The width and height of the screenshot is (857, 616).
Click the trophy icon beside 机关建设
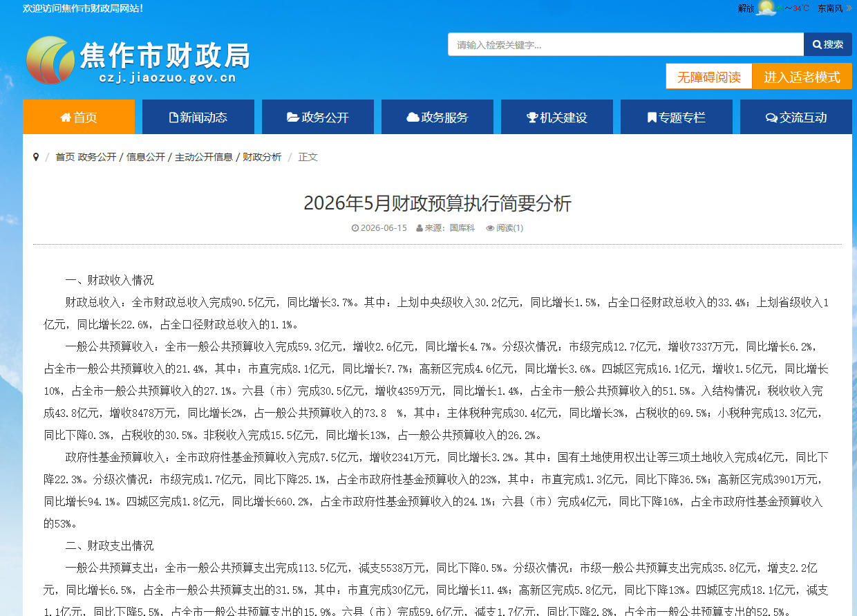click(532, 118)
